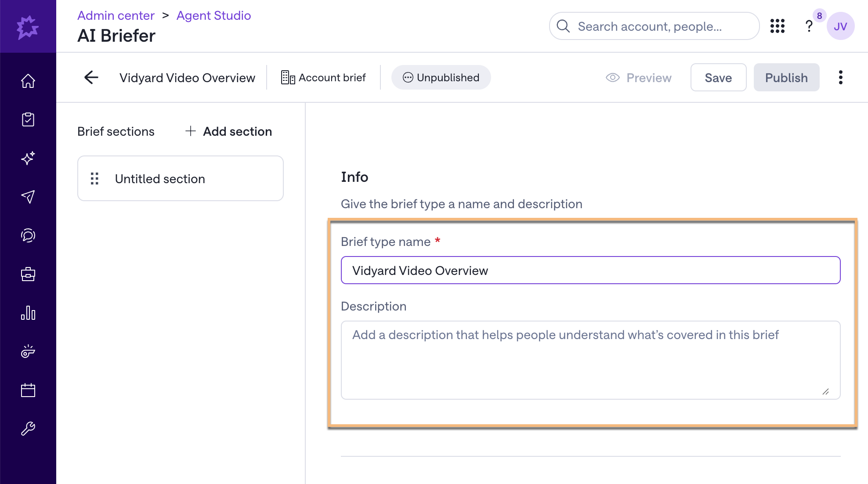Open the briefcase sidebar icon

(28, 274)
